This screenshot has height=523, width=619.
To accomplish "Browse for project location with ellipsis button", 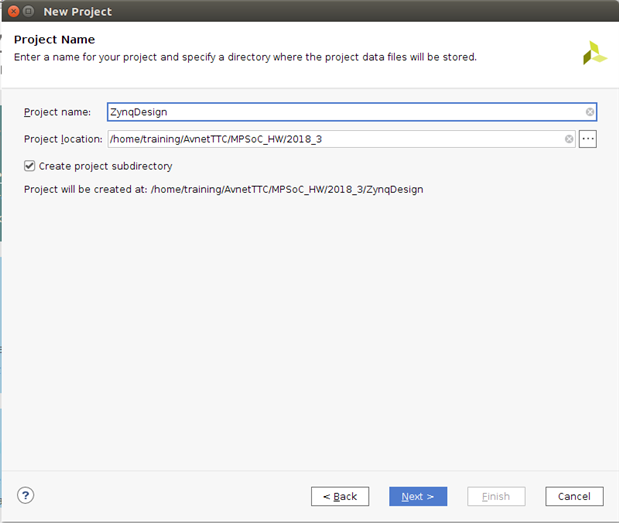I will (x=588, y=139).
